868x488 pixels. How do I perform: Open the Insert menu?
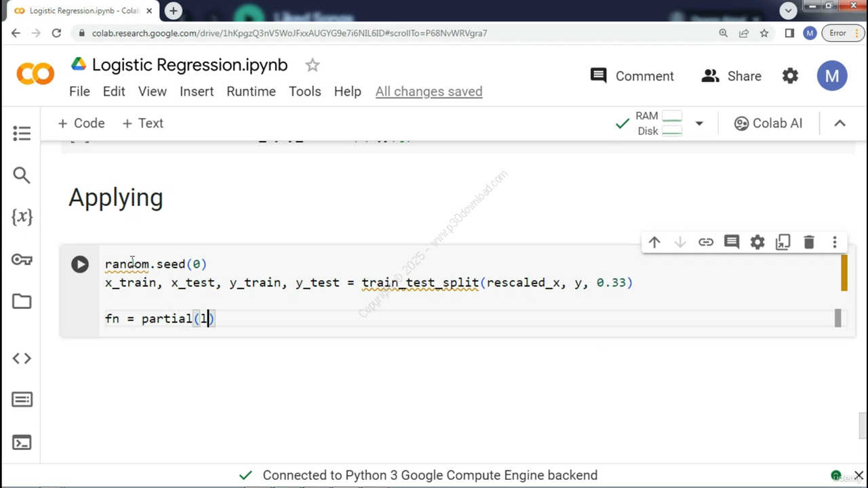click(197, 91)
